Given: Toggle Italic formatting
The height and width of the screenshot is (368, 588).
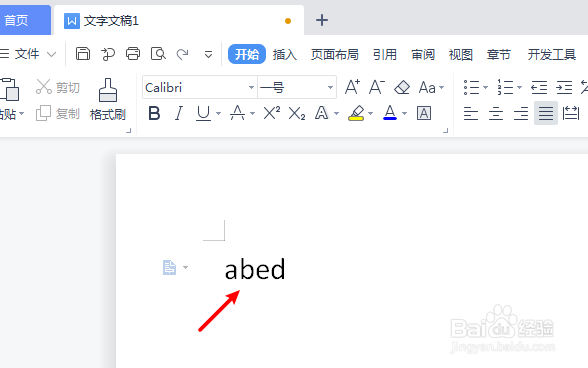Looking at the screenshot, I should tap(179, 113).
